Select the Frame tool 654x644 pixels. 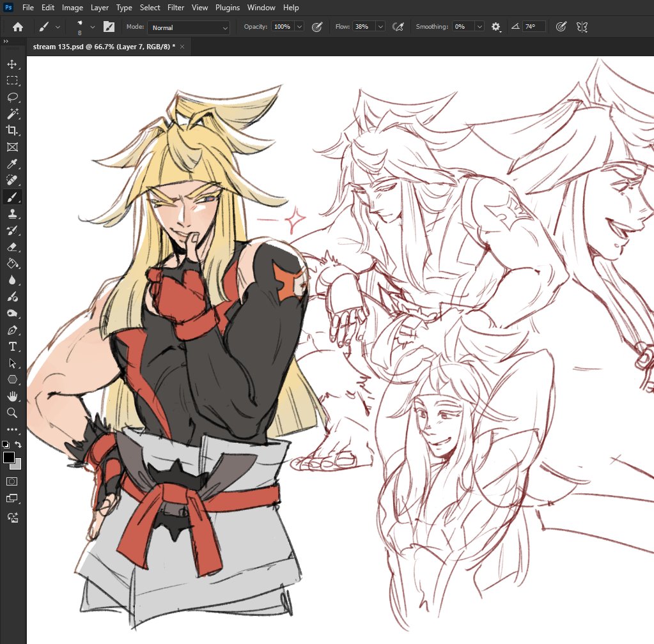pos(12,147)
